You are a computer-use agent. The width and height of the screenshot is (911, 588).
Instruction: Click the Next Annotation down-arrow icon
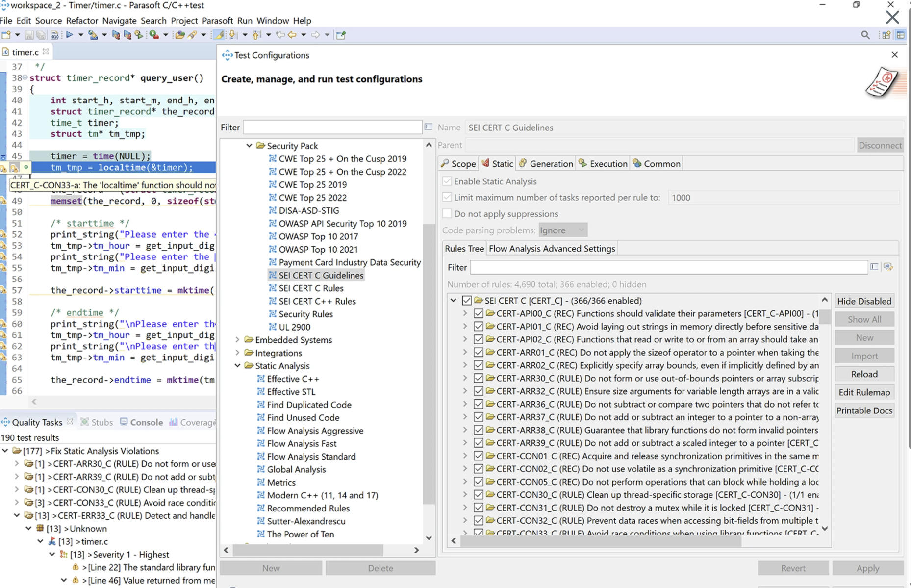233,35
